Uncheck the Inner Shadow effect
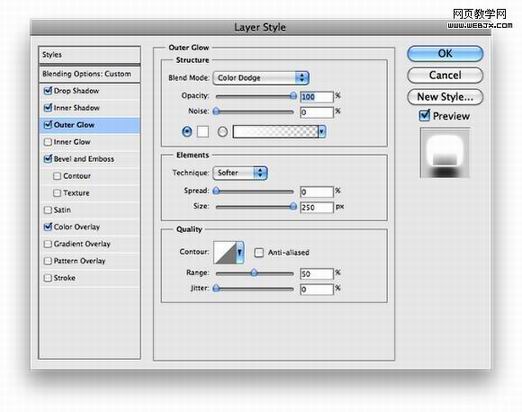The image size is (522, 412). coord(48,108)
